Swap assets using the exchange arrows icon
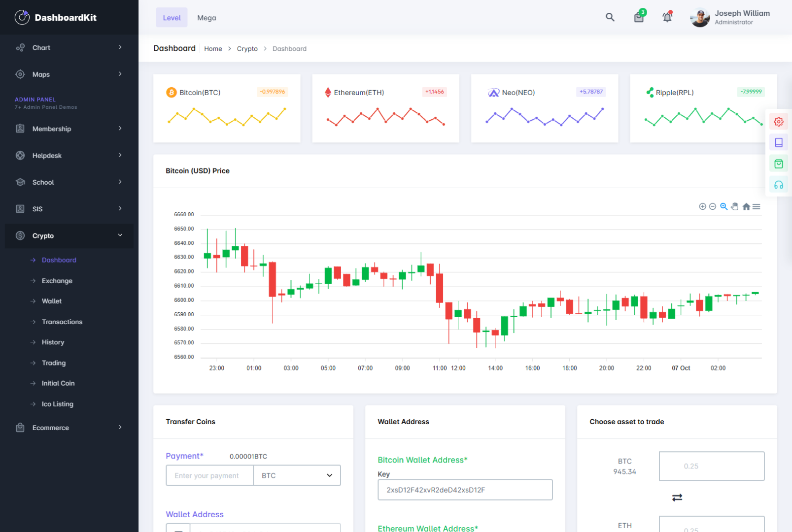This screenshot has height=532, width=792. click(x=677, y=498)
